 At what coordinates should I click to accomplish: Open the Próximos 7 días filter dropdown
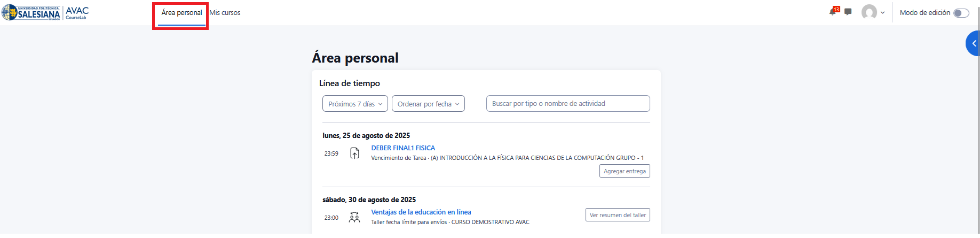[x=355, y=104]
